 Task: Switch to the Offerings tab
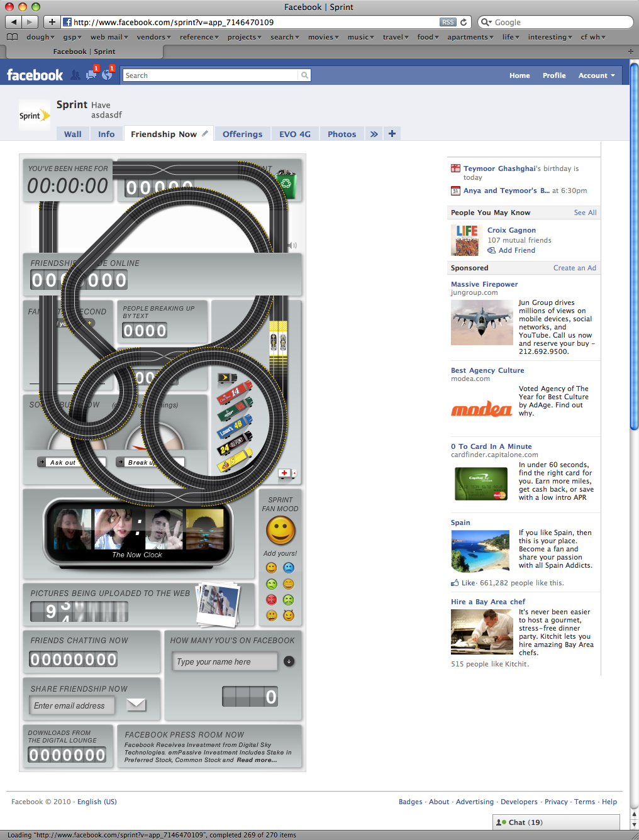(x=242, y=134)
